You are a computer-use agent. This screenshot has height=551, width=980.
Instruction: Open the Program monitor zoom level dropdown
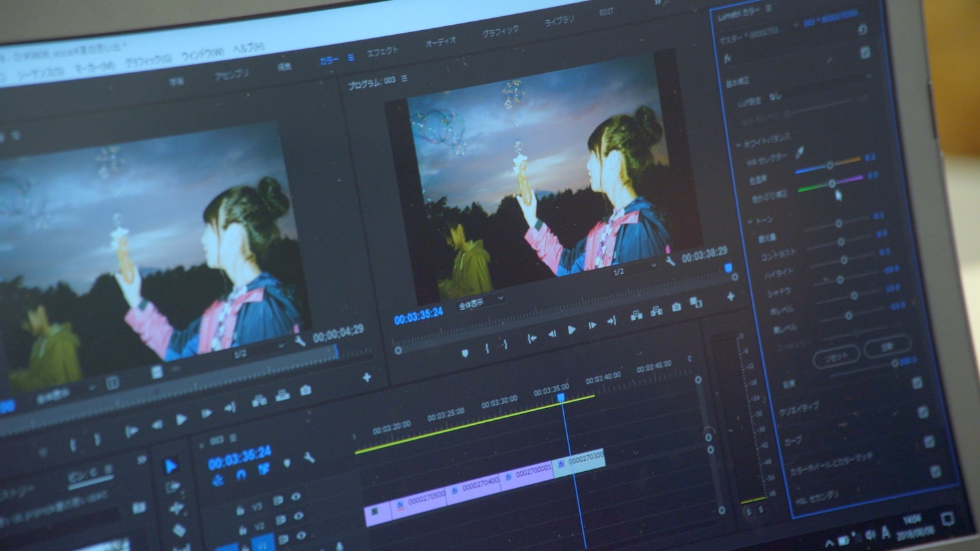(x=479, y=304)
